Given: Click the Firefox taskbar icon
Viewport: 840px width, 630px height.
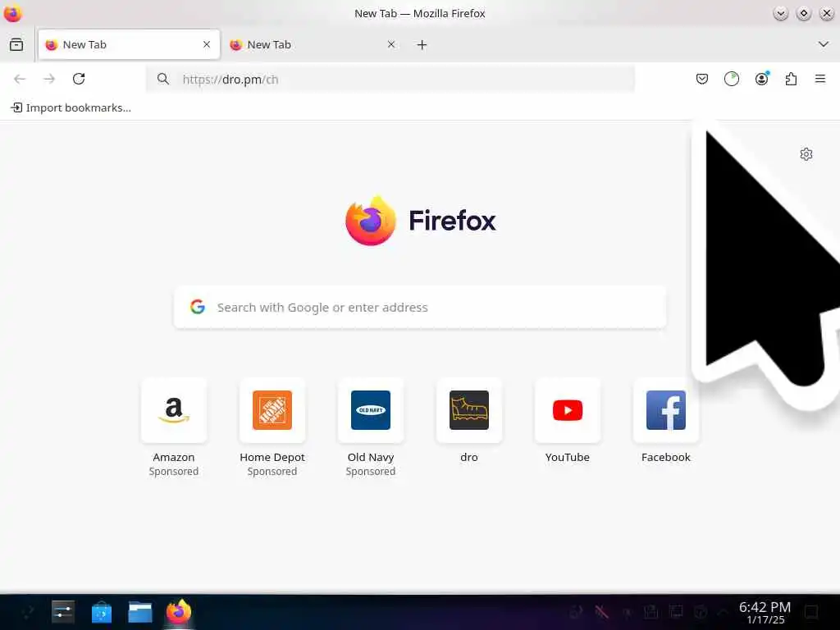Looking at the screenshot, I should 178,612.
